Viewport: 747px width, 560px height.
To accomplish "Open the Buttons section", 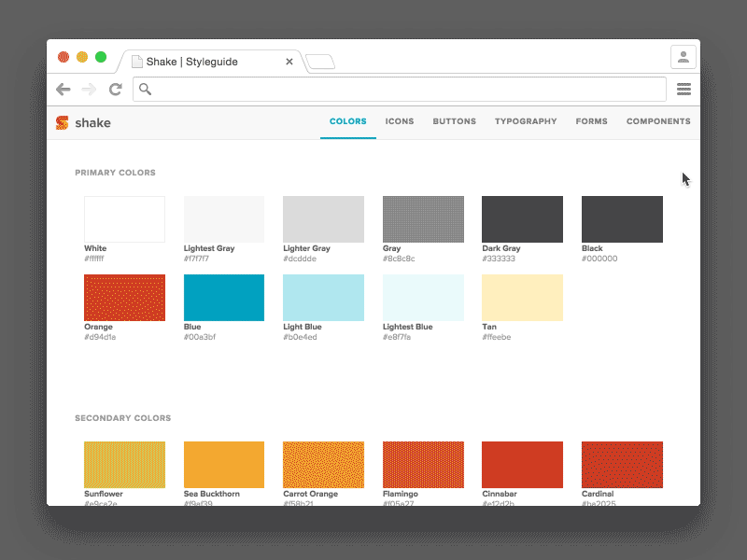I will pos(454,121).
